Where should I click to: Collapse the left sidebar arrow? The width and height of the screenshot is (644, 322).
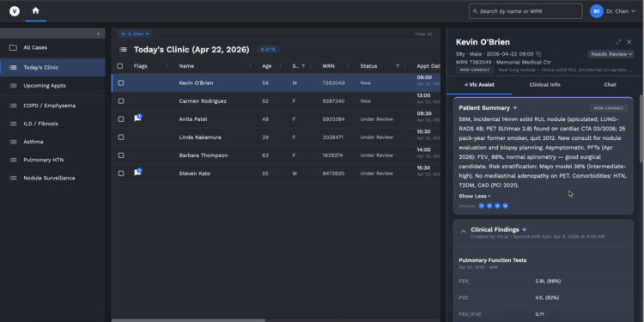98,33
